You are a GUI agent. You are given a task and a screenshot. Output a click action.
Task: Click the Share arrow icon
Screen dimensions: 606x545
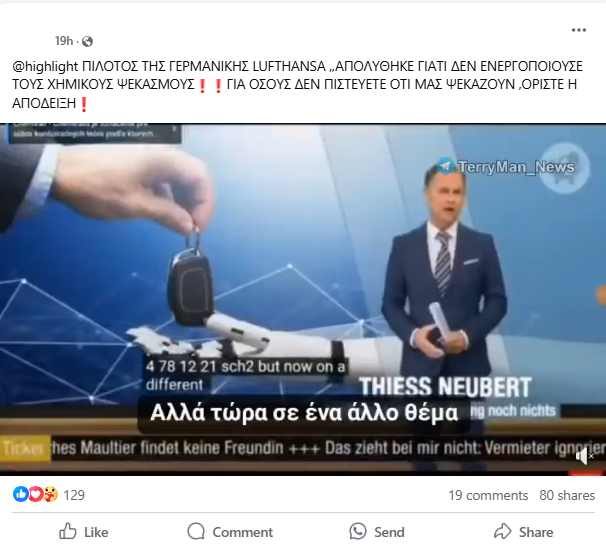[x=502, y=531]
